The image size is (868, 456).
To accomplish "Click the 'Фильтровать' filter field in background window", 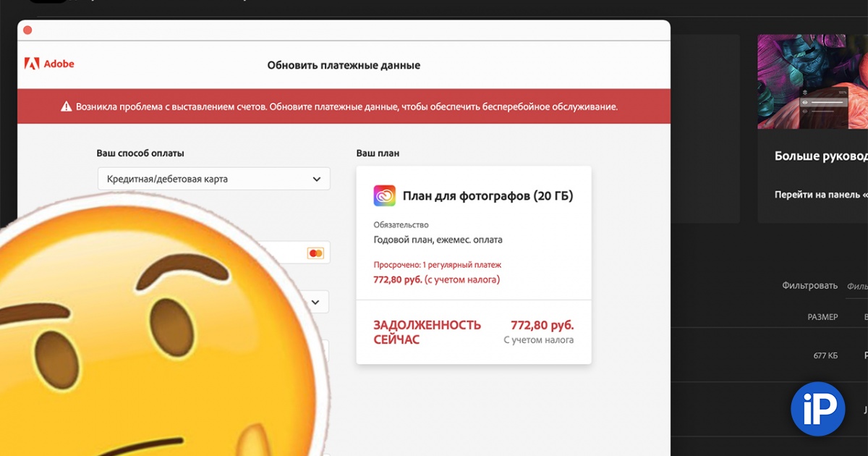I will point(857,286).
